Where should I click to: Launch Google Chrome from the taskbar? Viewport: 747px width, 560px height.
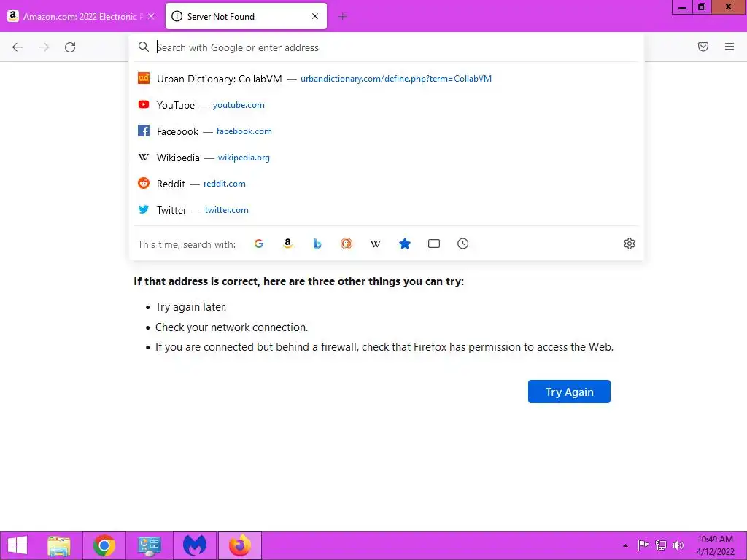104,545
